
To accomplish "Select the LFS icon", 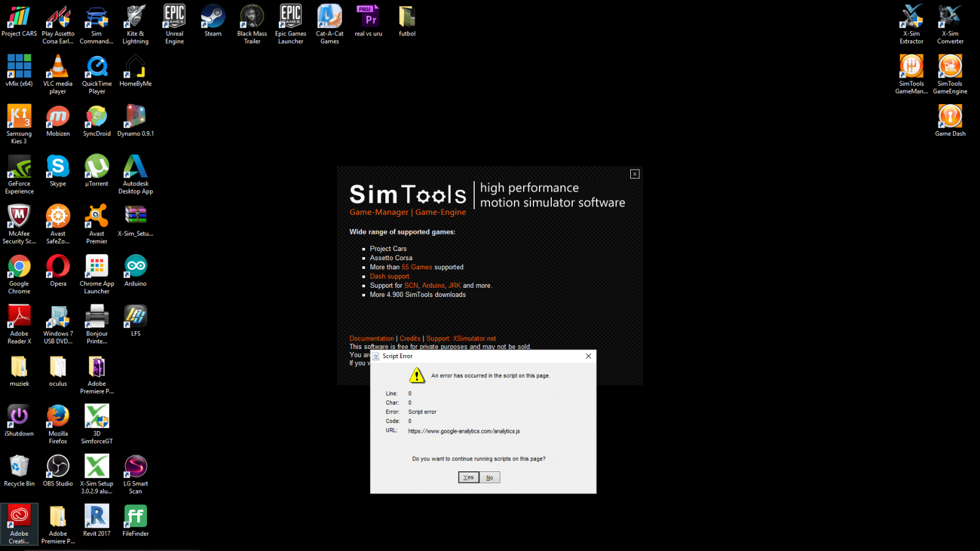I will tap(135, 321).
